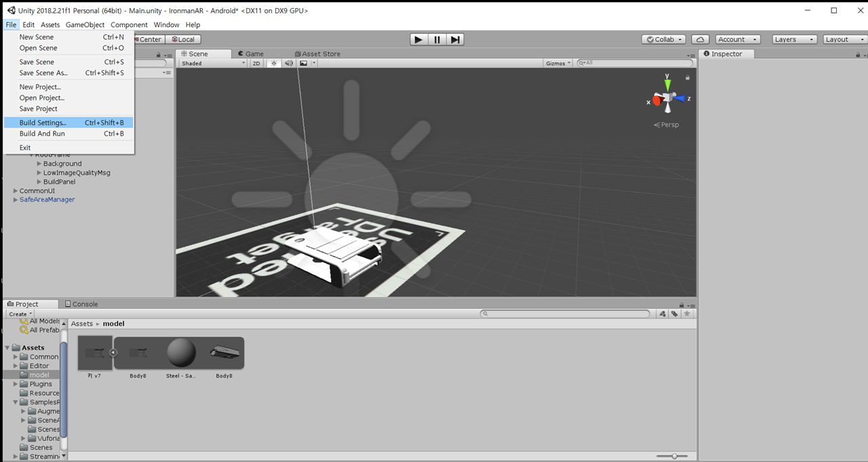Select Build And Run menu entry

pyautogui.click(x=68, y=133)
